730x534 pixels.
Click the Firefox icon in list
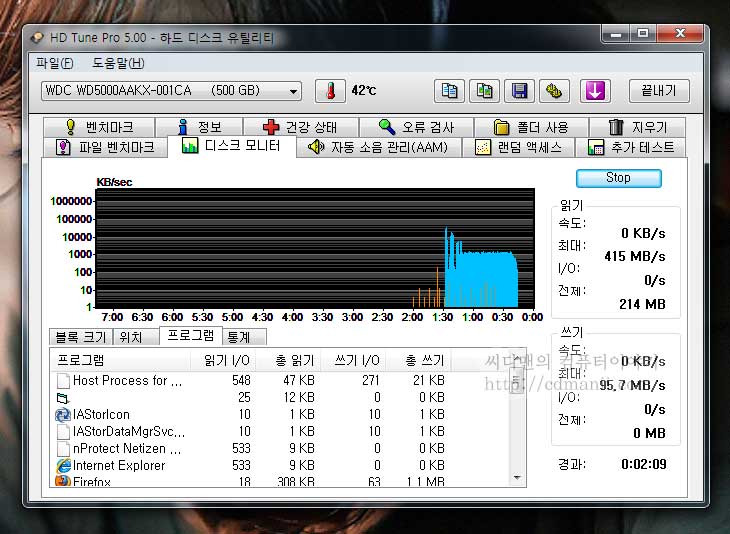pos(63,481)
